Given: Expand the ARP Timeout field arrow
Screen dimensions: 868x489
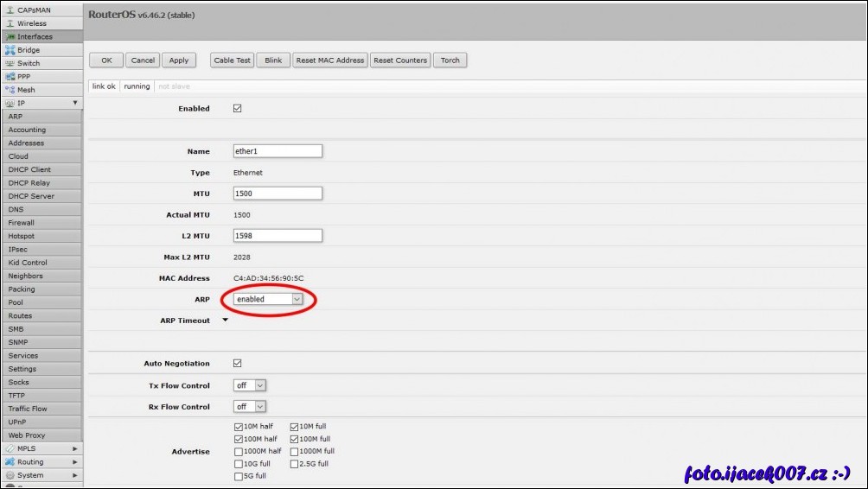Looking at the screenshot, I should coord(226,321).
